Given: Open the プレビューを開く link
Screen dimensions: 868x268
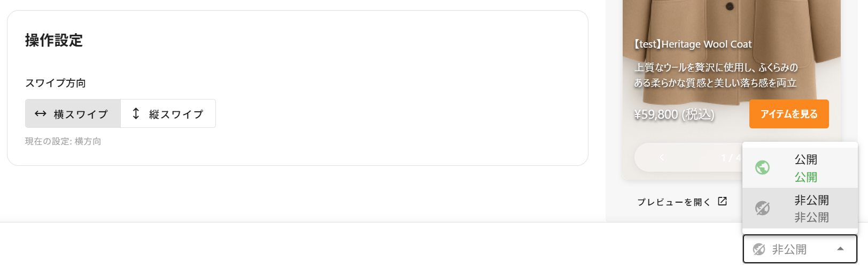Looking at the screenshot, I should coord(673,202).
